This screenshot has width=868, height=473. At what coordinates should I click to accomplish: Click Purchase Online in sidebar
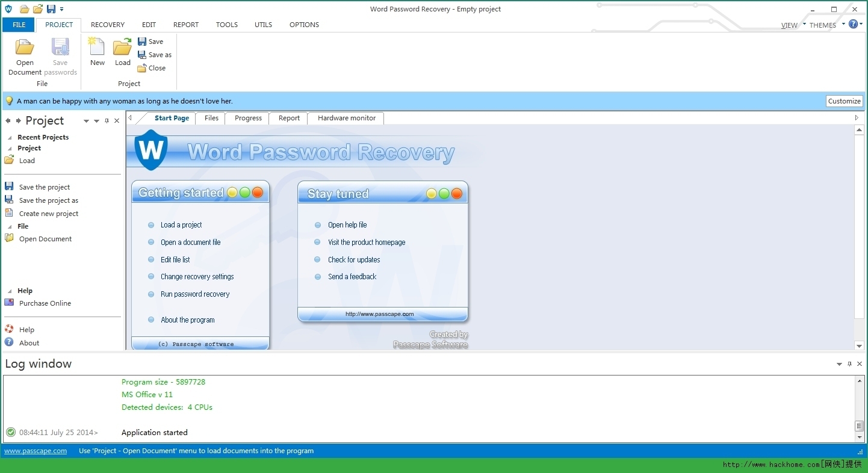click(x=38, y=303)
